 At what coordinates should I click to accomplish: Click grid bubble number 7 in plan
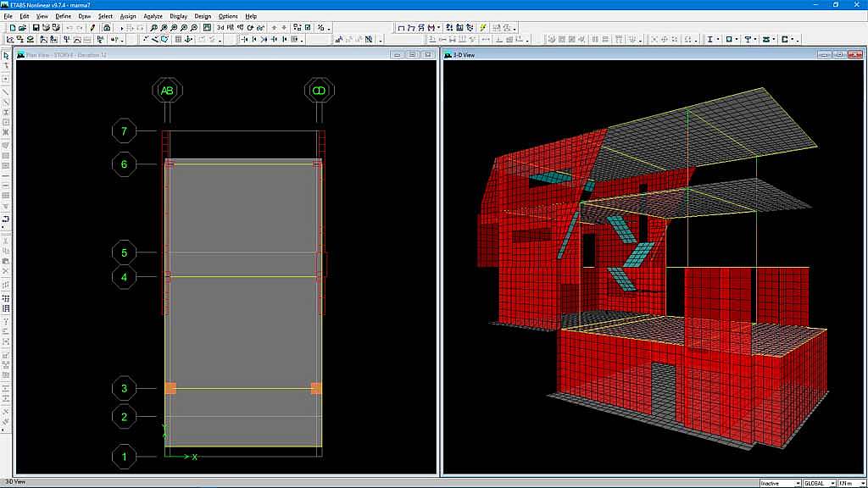pyautogui.click(x=124, y=131)
